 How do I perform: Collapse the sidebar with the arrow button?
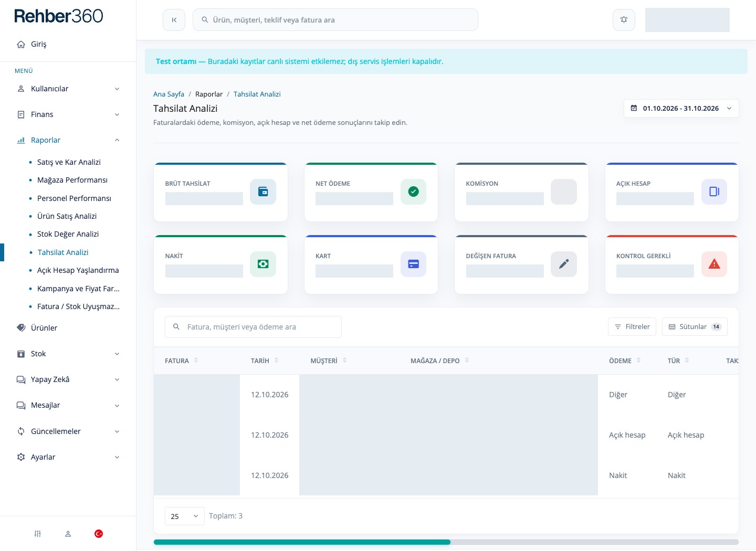pos(174,20)
